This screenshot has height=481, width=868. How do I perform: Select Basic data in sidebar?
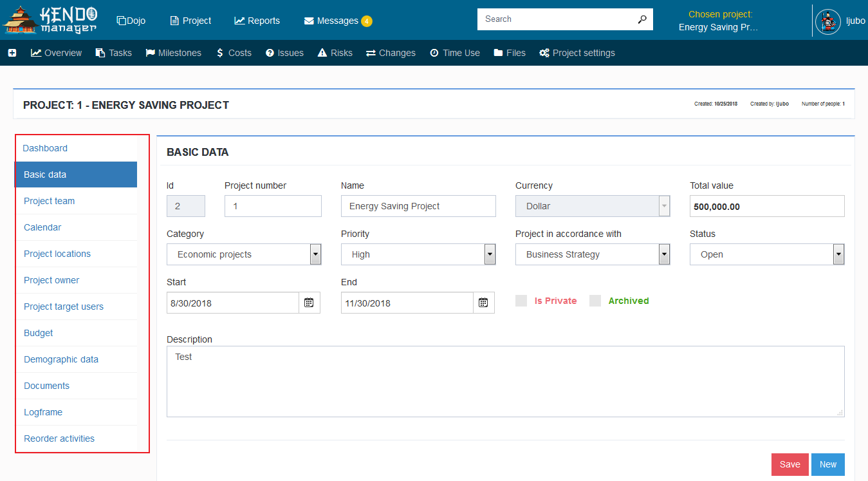(76, 174)
